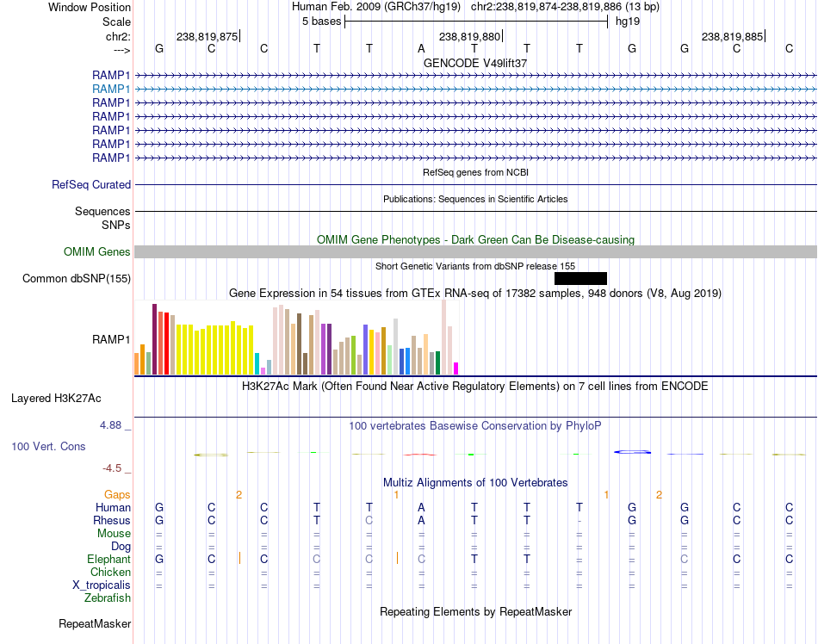Click the A base in the ruler sequence
This screenshot has height=644, width=818.
pos(422,48)
